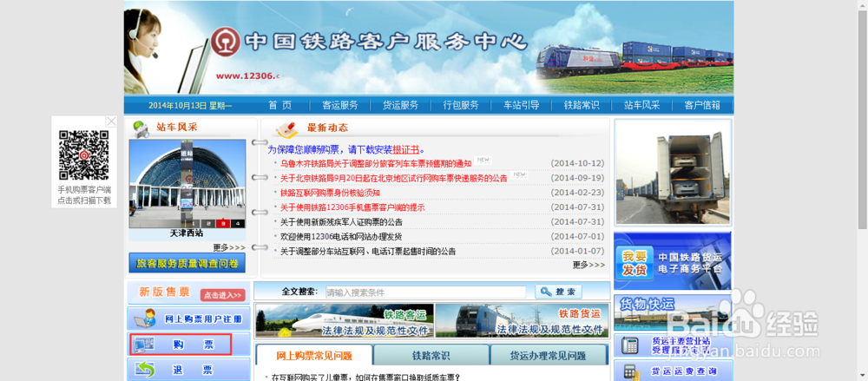Open 首页 in navigation bar

coord(279,105)
